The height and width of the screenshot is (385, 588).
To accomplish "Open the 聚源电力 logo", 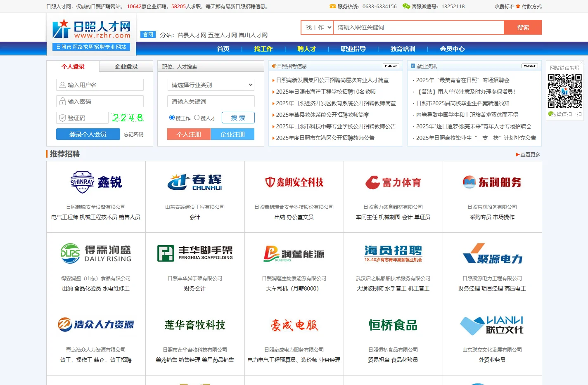I will (x=492, y=253).
